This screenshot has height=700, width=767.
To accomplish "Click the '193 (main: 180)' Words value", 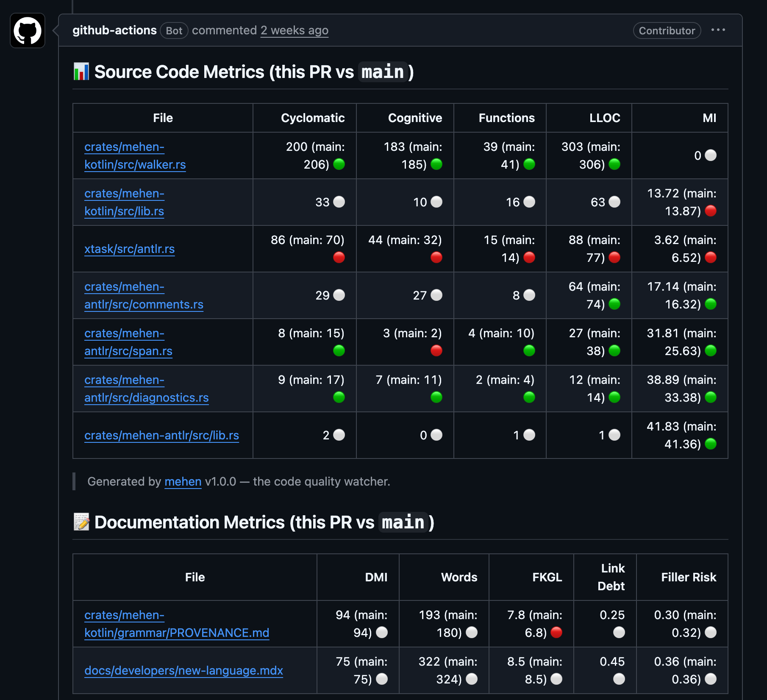I will click(x=448, y=624).
